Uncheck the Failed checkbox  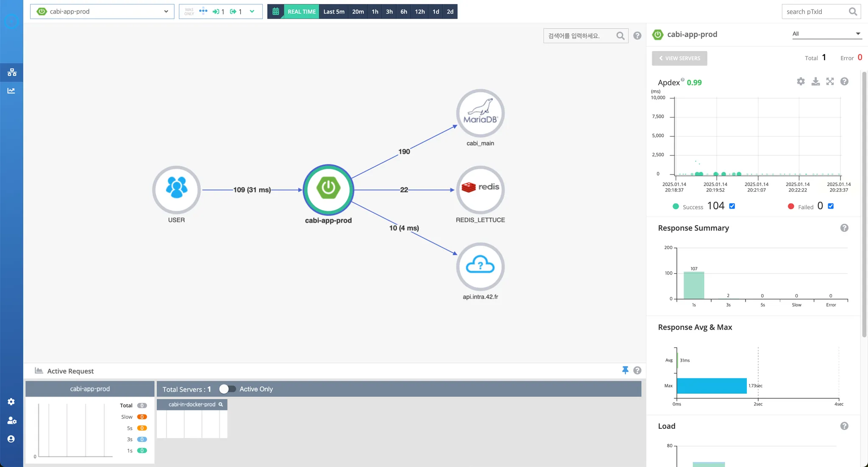(831, 206)
